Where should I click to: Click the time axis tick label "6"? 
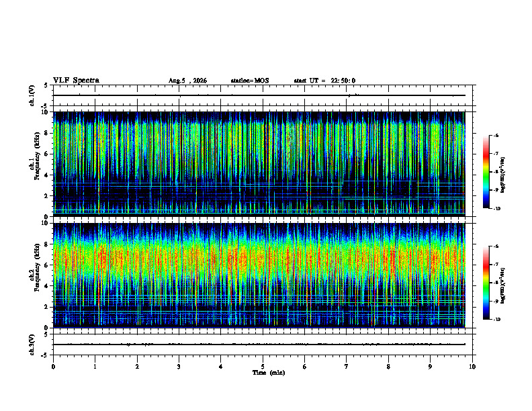pos(305,367)
